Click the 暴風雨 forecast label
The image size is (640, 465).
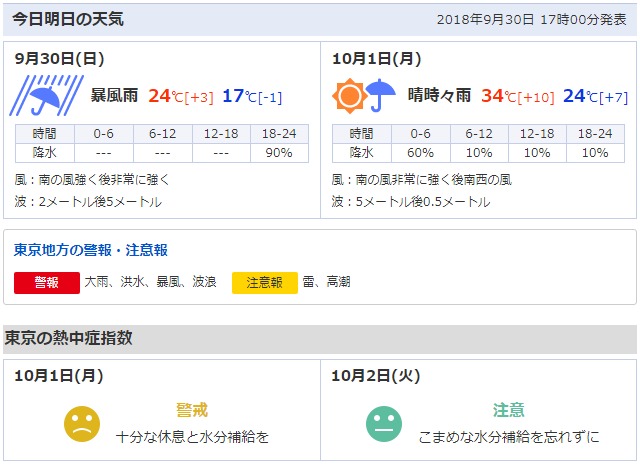pos(113,96)
